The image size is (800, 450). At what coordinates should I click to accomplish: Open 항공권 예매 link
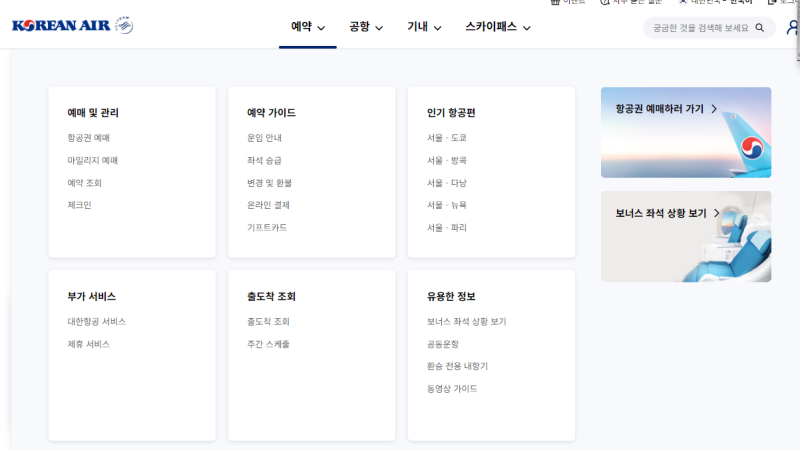(88, 137)
